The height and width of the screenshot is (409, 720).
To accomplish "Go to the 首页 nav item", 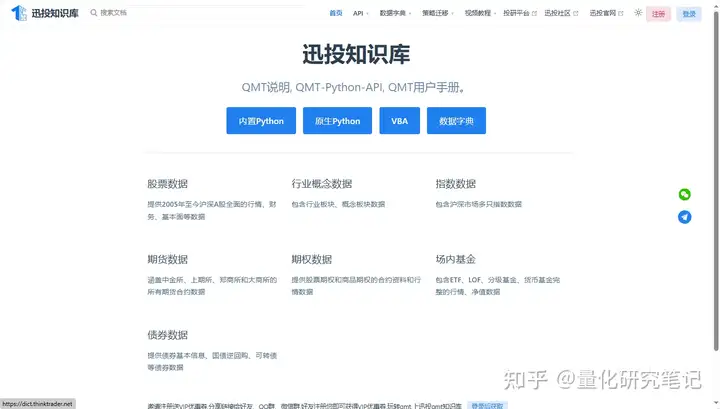I will pyautogui.click(x=336, y=13).
